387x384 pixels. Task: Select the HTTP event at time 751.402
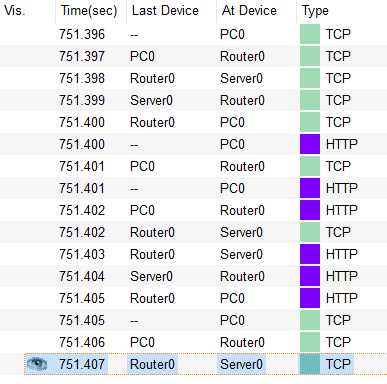193,210
